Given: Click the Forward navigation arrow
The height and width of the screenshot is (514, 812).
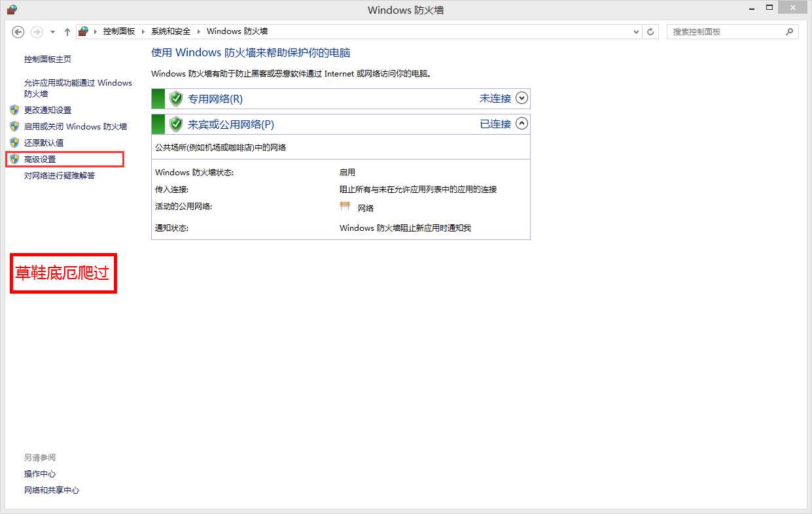Looking at the screenshot, I should (37, 31).
